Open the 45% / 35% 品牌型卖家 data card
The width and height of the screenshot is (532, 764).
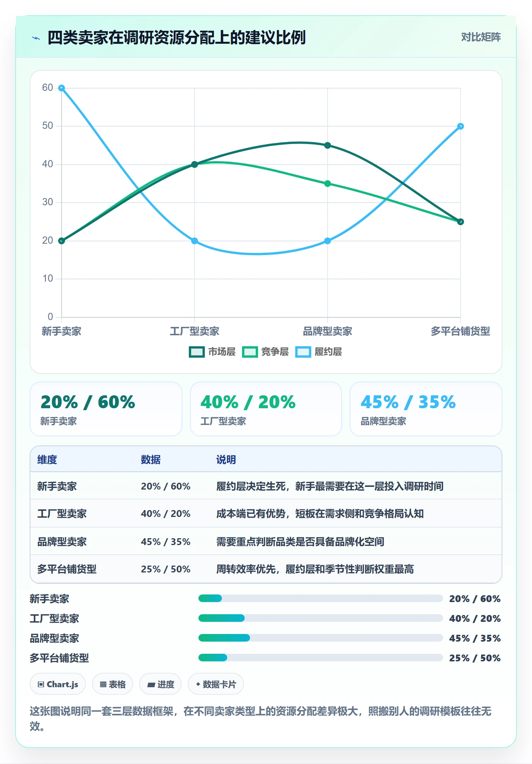tap(426, 409)
